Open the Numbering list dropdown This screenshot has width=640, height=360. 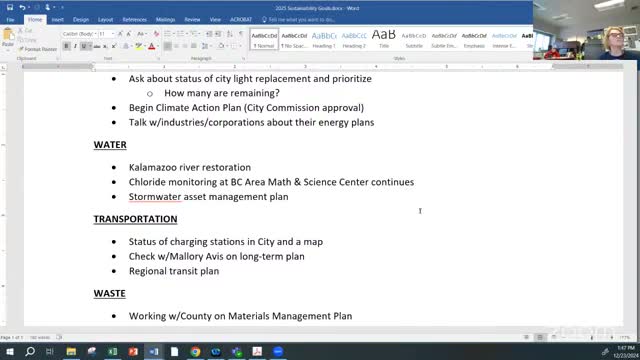[186, 34]
